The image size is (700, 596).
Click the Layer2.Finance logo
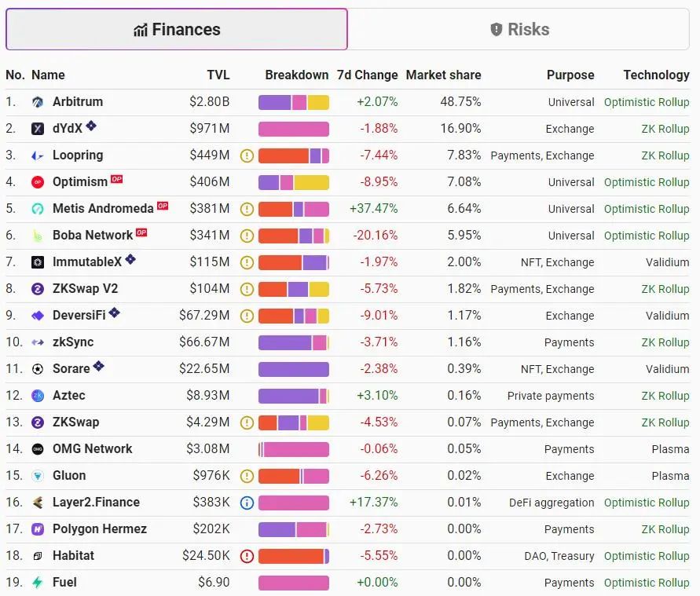click(x=38, y=503)
